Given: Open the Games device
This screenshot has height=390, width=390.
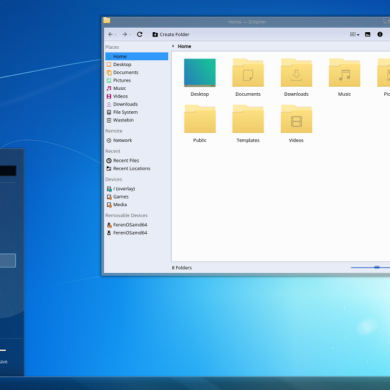Looking at the screenshot, I should click(x=137, y=197).
